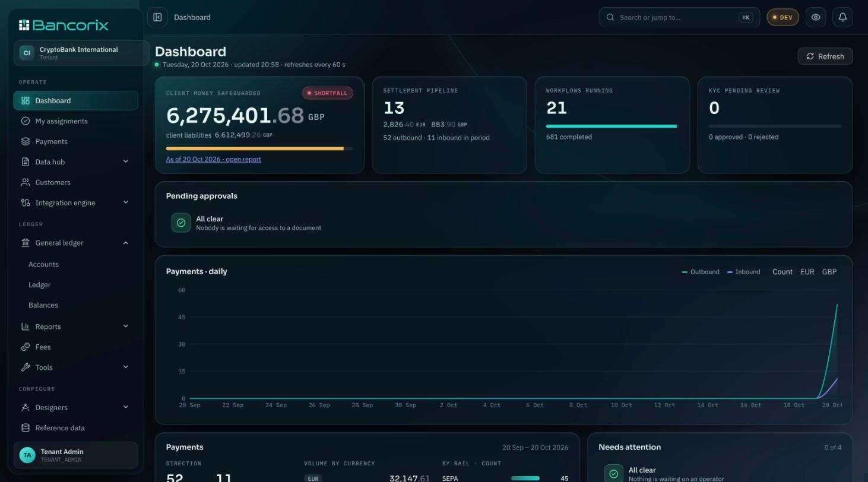Open notifications bell icon
This screenshot has width=868, height=482.
(842, 17)
